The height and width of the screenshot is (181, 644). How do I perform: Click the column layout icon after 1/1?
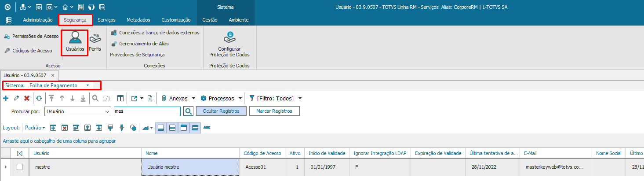[x=120, y=98]
